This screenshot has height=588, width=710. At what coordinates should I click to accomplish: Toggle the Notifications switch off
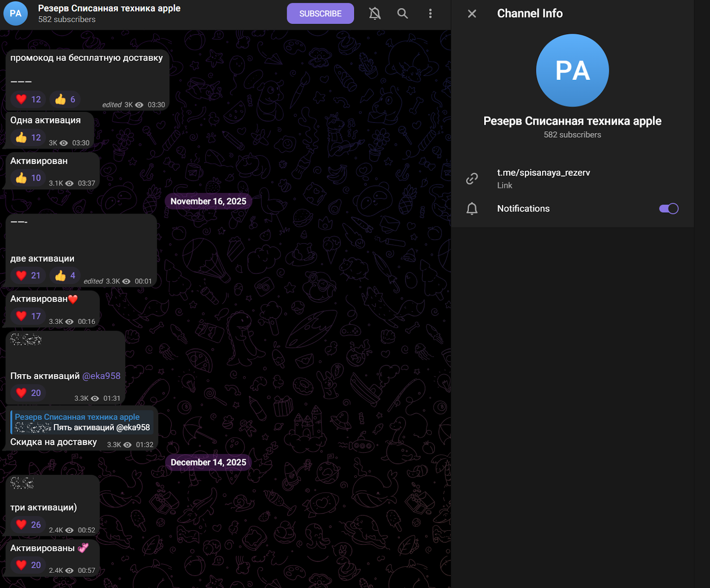(668, 209)
